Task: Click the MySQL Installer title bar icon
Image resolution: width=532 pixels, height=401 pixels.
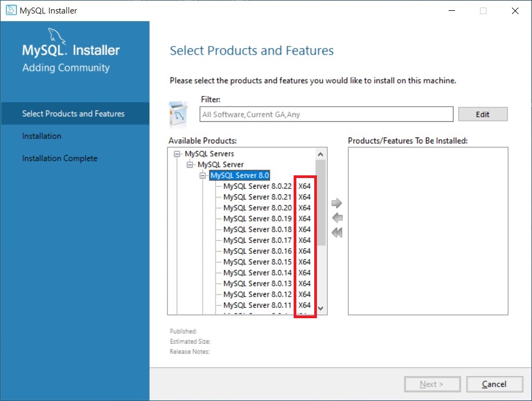Action: (x=11, y=10)
